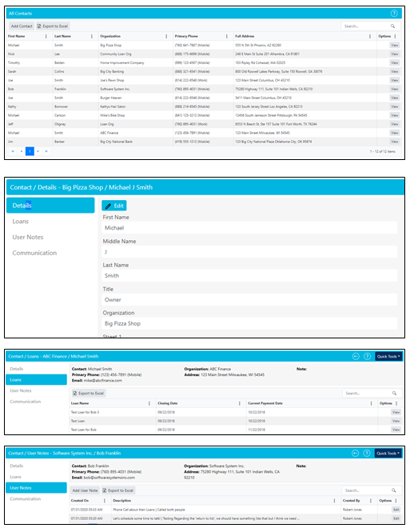Open Options column menu in All Contacts

tap(396, 36)
